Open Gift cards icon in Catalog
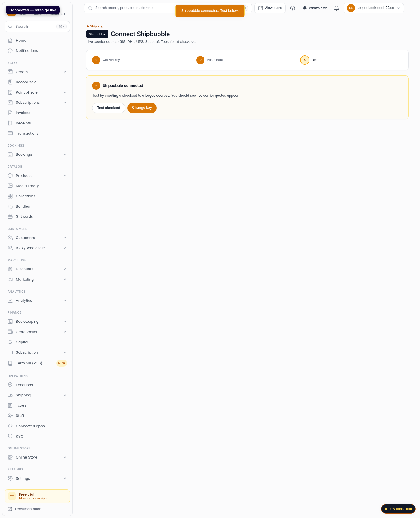Screen dimensions: 420x518 pyautogui.click(x=10, y=217)
